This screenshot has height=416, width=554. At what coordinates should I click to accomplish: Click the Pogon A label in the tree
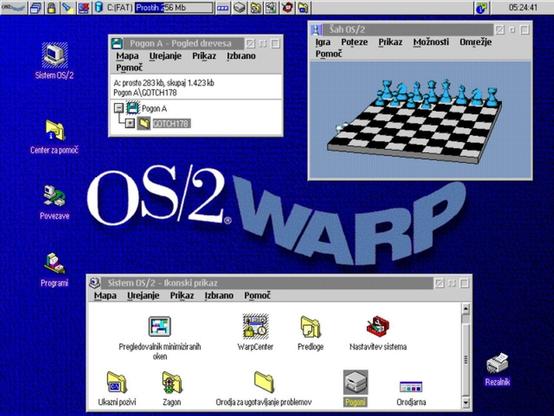[x=154, y=109]
